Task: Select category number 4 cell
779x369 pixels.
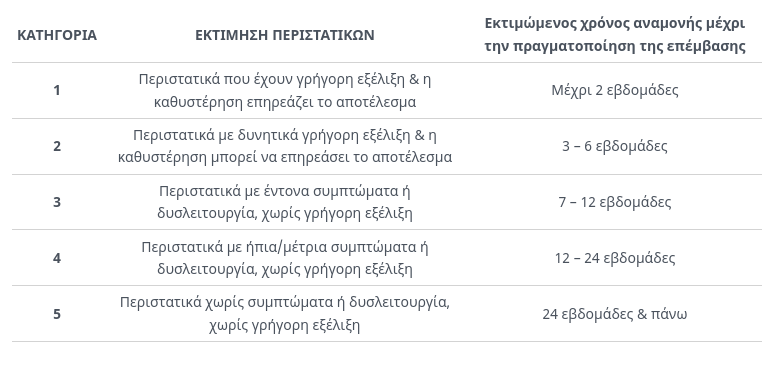Action: (x=57, y=258)
